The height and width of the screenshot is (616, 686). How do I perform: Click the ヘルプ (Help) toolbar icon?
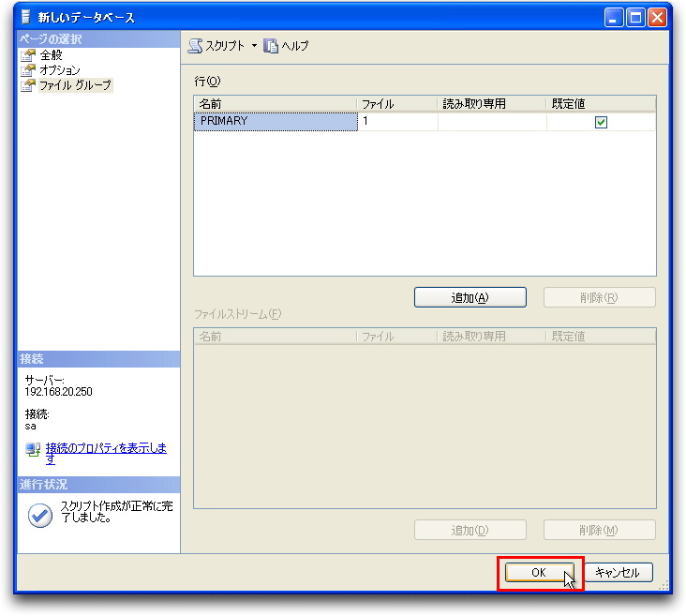point(272,45)
